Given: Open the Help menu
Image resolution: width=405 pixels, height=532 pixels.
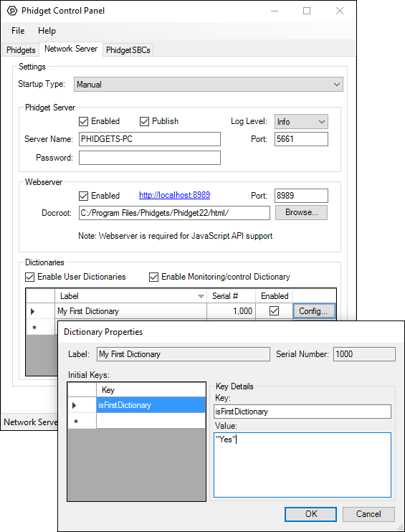Looking at the screenshot, I should pyautogui.click(x=47, y=31).
